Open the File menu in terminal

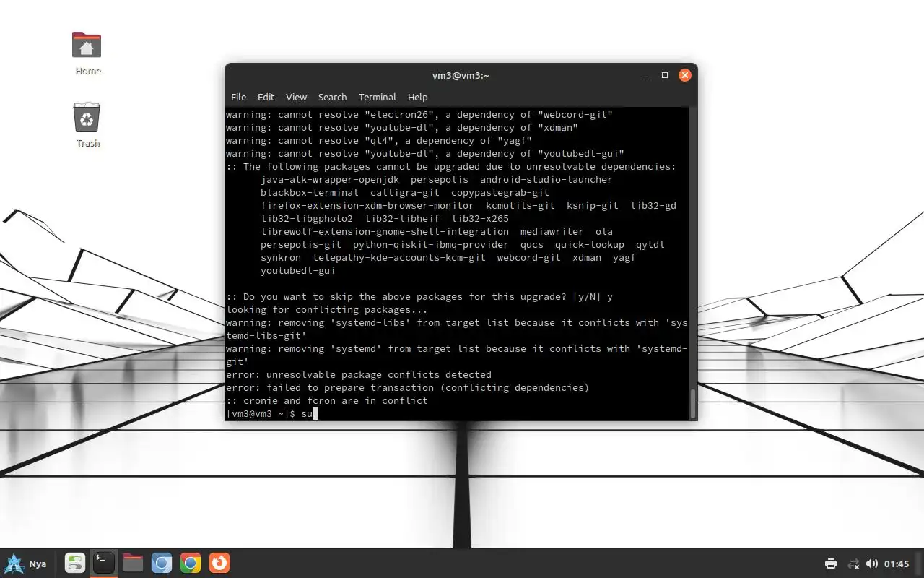(x=238, y=97)
